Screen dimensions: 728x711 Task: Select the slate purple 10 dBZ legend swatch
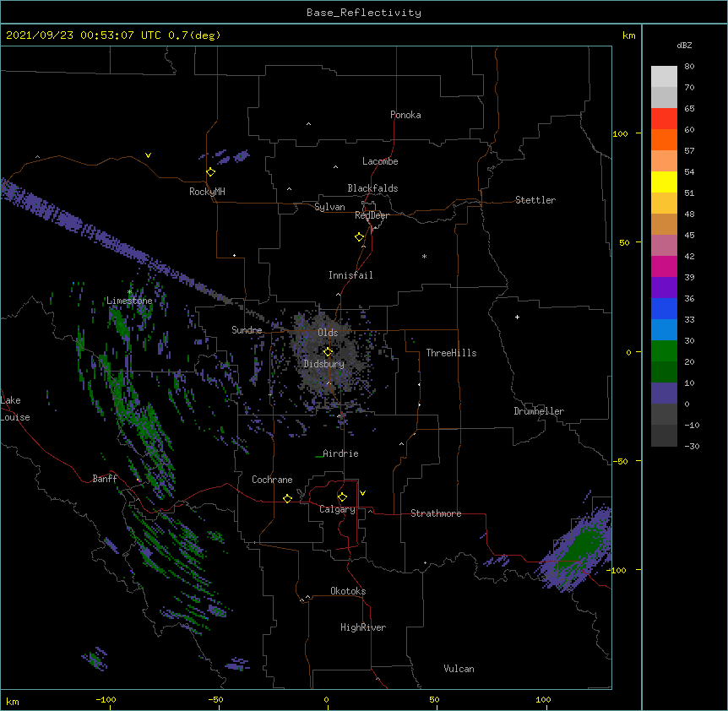[664, 393]
